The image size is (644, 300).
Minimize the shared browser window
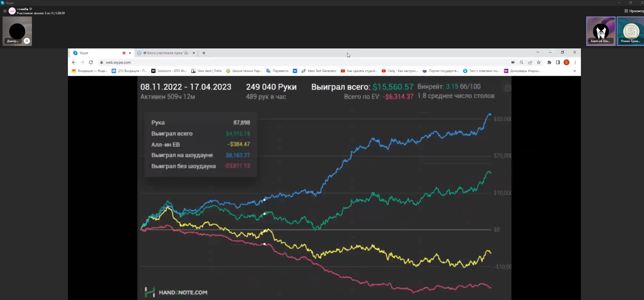point(550,52)
